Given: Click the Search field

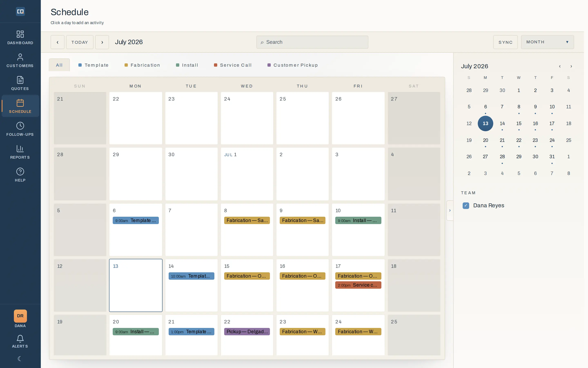Looking at the screenshot, I should [312, 42].
